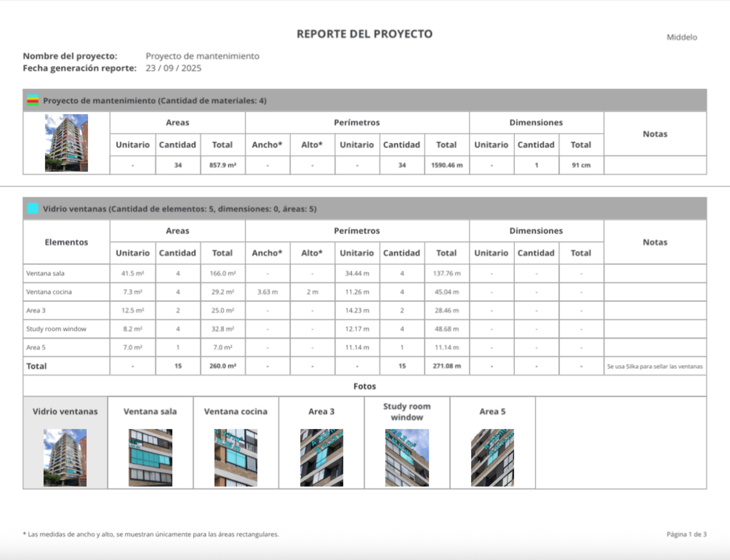This screenshot has width=730, height=560.
Task: Click the 1590.46 m total perimeter cell
Action: click(447, 165)
